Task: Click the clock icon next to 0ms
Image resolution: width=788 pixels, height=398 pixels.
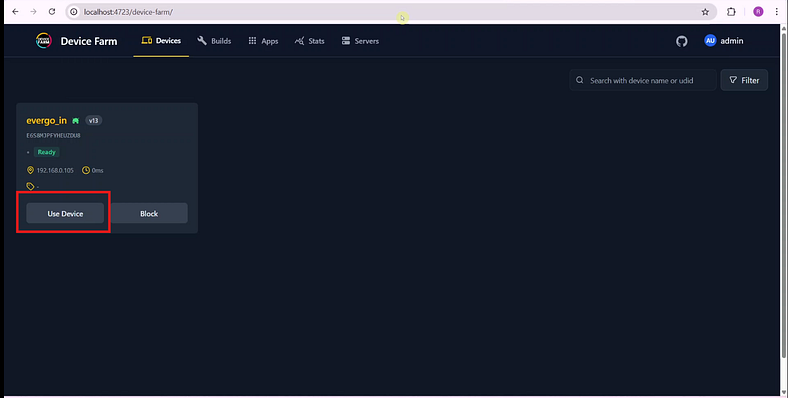Action: (x=86, y=170)
